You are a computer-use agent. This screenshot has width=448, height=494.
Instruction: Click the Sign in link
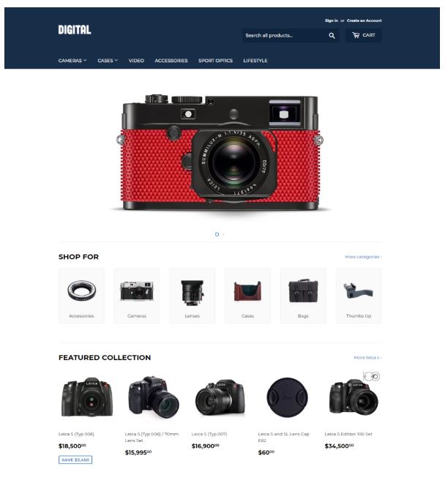point(332,20)
